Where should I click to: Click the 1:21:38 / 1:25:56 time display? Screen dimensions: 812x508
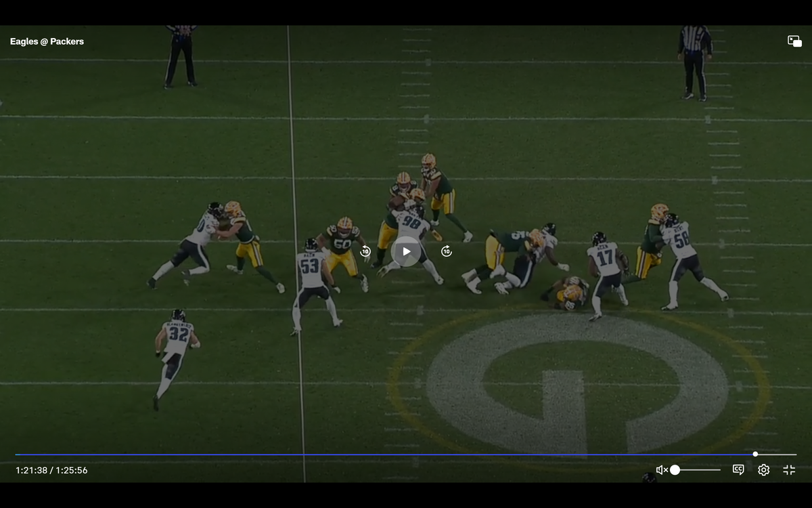tap(51, 470)
